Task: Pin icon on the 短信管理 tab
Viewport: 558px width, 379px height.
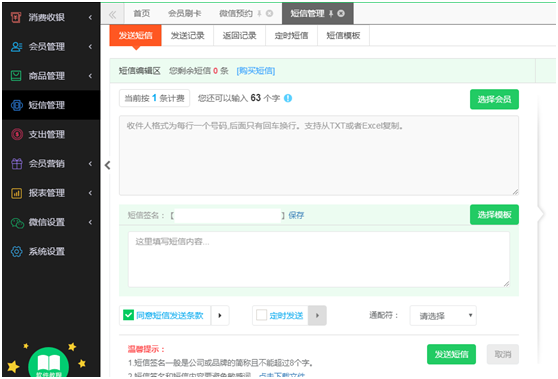Action: 331,14
